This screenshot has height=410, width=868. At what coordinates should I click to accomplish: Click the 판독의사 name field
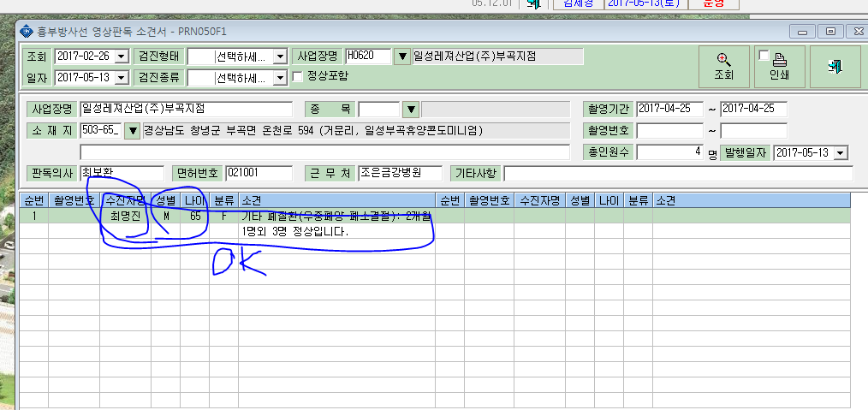pos(122,173)
